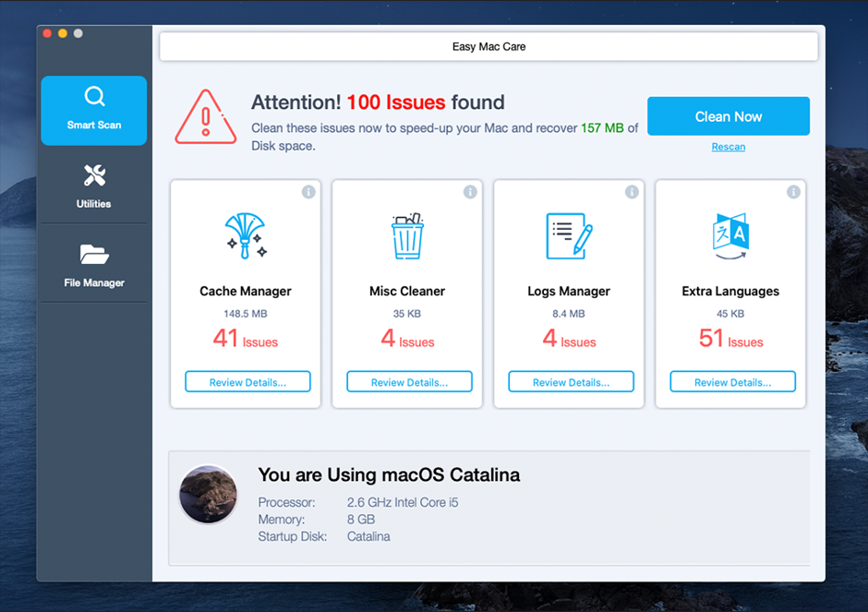Click the '8 GB' memory value

coord(361,520)
